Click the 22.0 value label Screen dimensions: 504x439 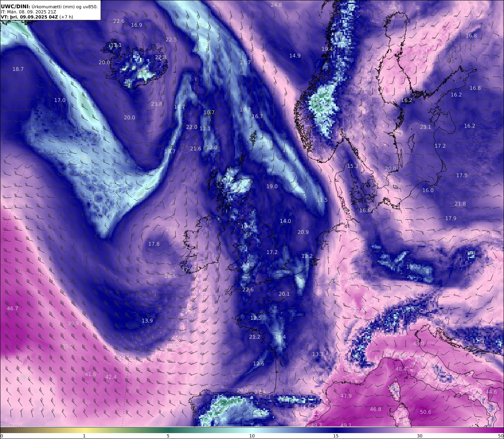tap(192, 127)
